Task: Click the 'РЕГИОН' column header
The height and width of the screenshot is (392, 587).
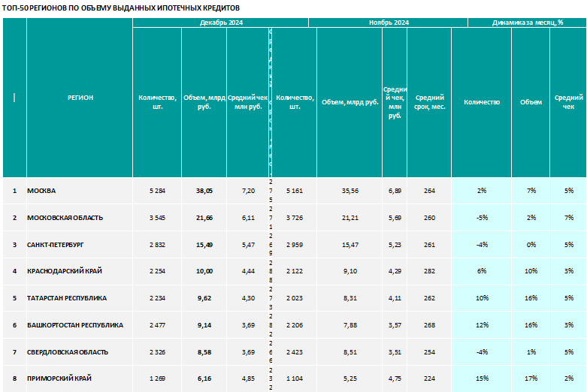Action: click(x=80, y=98)
